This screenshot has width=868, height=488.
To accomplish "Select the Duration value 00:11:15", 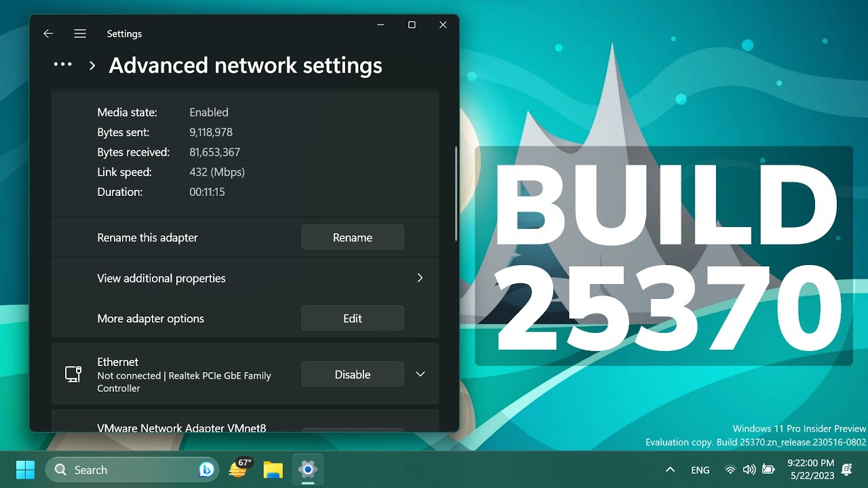I will (x=207, y=192).
